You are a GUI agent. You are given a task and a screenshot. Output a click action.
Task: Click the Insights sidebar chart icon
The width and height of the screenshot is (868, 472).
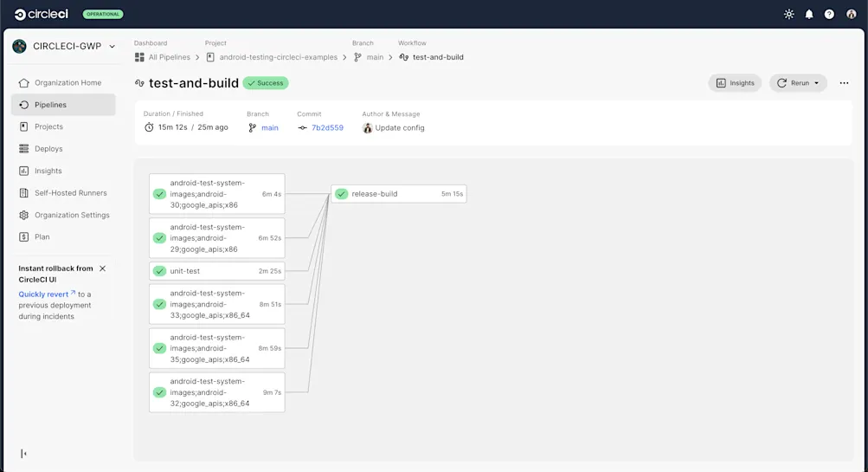pyautogui.click(x=24, y=171)
